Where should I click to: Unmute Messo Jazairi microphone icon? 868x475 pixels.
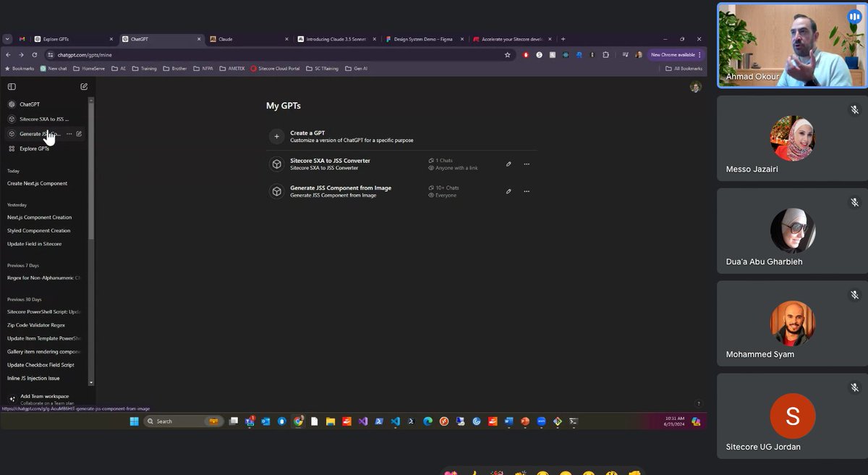854,109
